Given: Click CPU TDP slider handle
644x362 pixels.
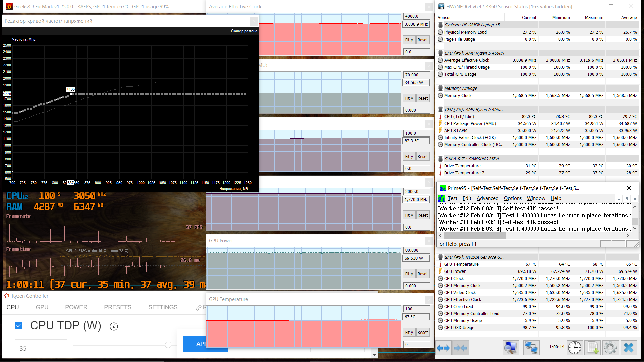Looking at the screenshot, I should click(x=168, y=345).
